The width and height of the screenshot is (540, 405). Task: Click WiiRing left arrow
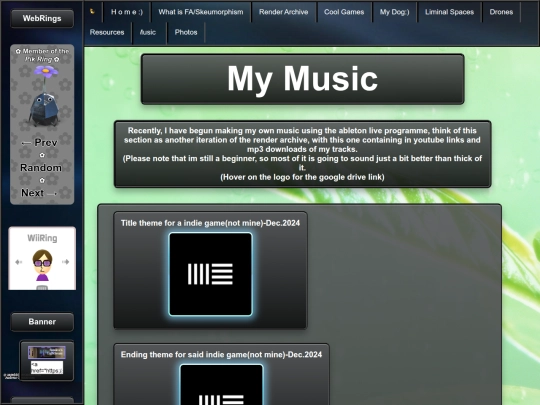tap(19, 262)
